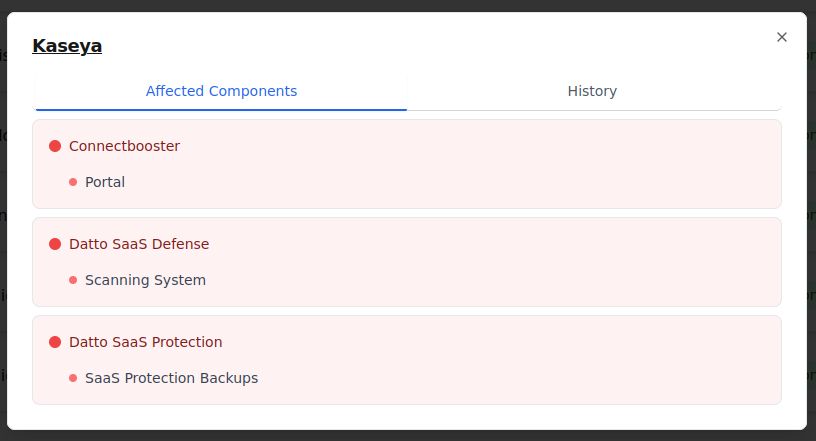This screenshot has width=816, height=441.
Task: Click the dot next to SaaS Protection Backups
Action: (x=73, y=378)
